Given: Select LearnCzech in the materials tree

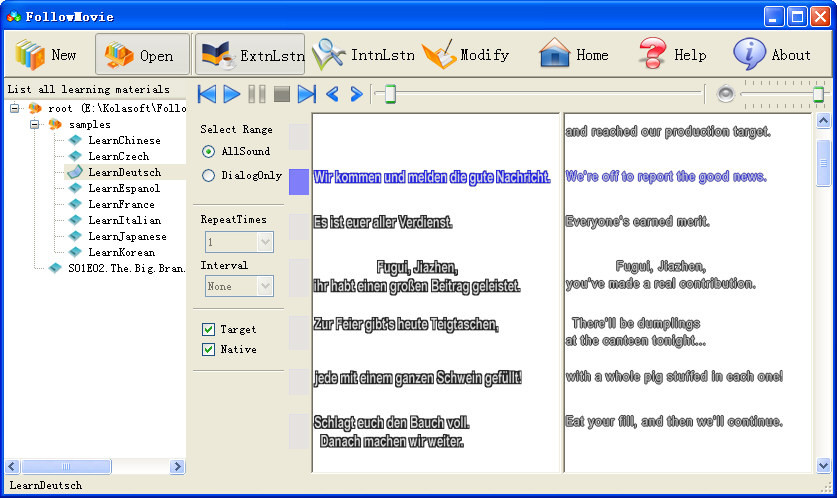Looking at the screenshot, I should (x=119, y=156).
